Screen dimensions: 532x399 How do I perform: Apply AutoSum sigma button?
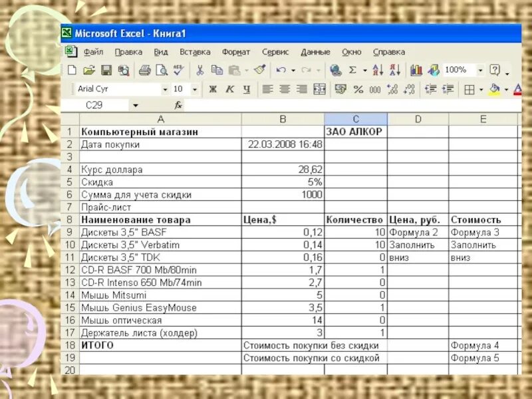(x=353, y=70)
